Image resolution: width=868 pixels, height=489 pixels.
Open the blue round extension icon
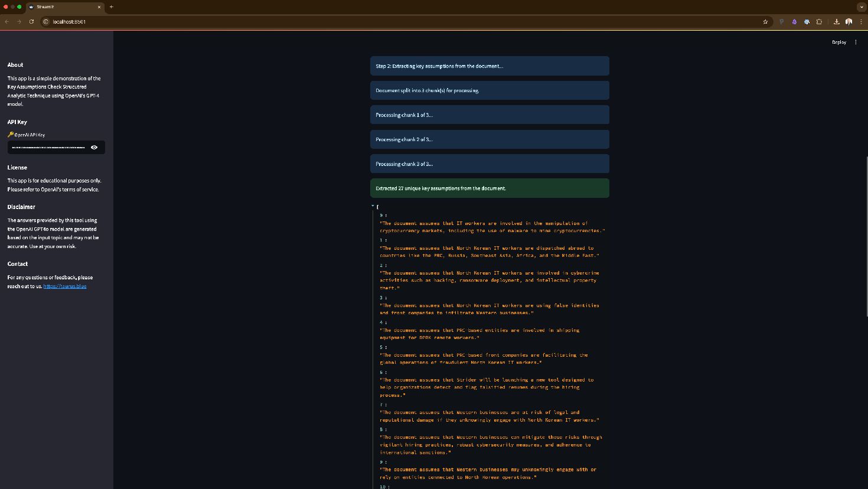coord(807,22)
